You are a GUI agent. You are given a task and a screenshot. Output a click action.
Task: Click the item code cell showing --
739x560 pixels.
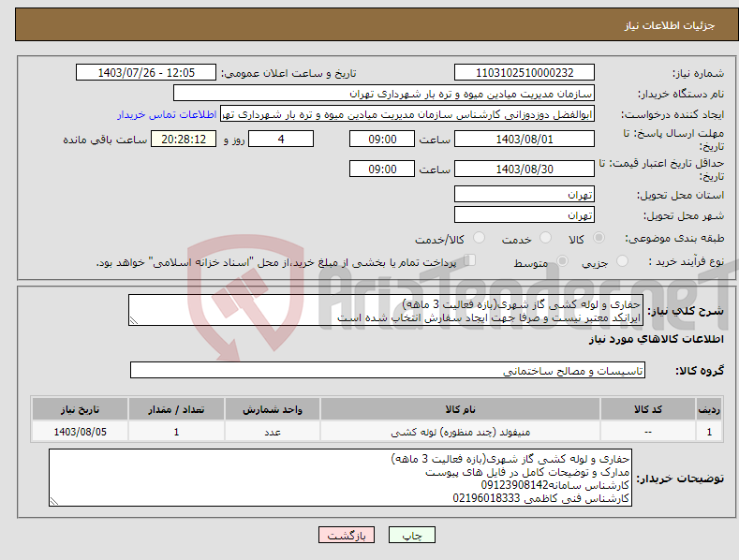pos(648,432)
